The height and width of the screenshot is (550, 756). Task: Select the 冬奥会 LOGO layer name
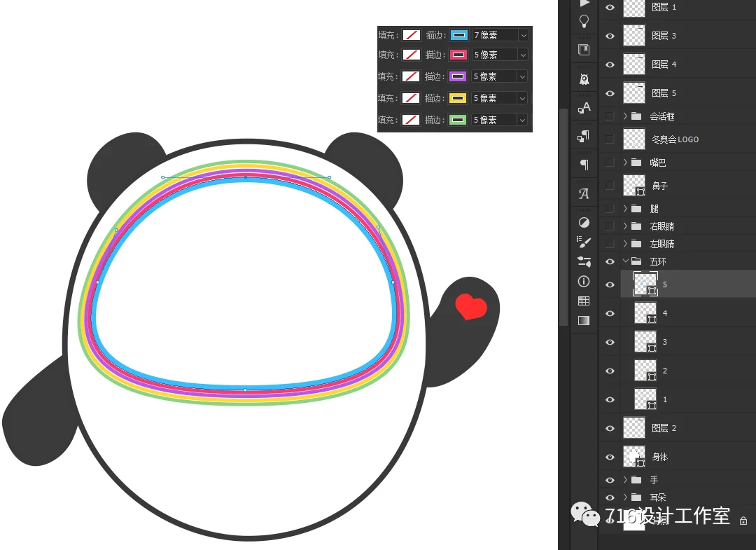(675, 139)
